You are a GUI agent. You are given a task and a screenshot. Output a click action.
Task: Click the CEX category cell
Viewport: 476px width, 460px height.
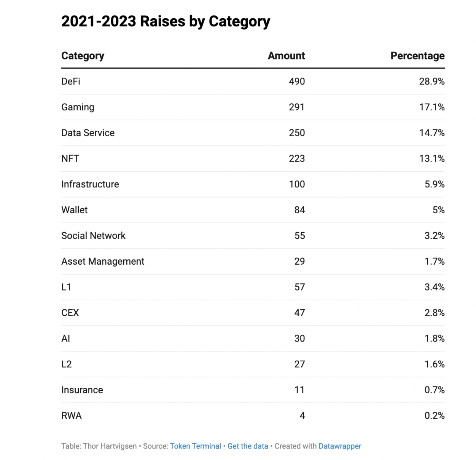70,313
